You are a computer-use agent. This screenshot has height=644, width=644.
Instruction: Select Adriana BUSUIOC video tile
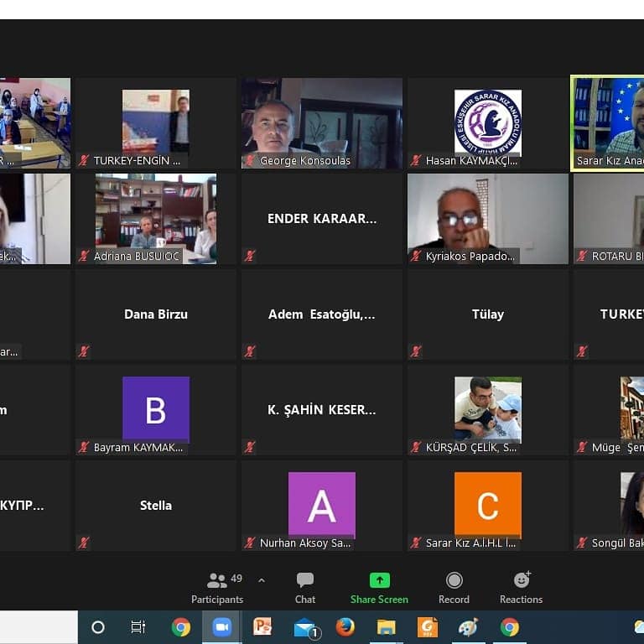click(x=156, y=218)
